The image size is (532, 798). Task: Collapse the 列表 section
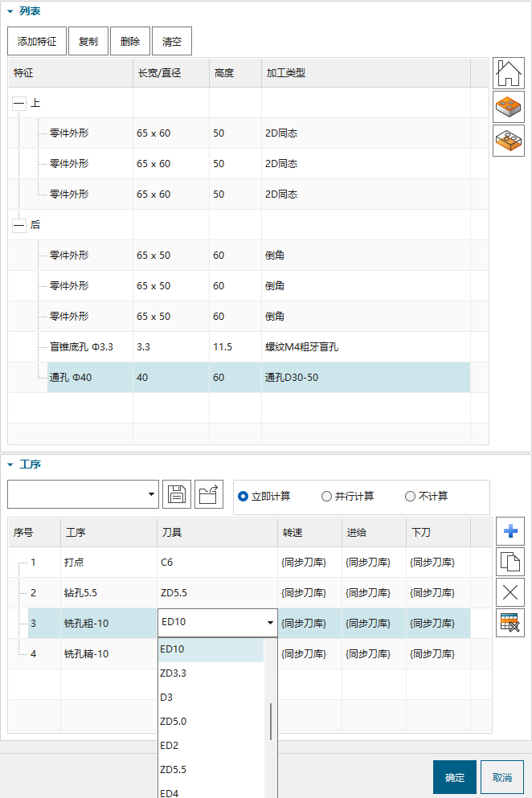point(10,11)
